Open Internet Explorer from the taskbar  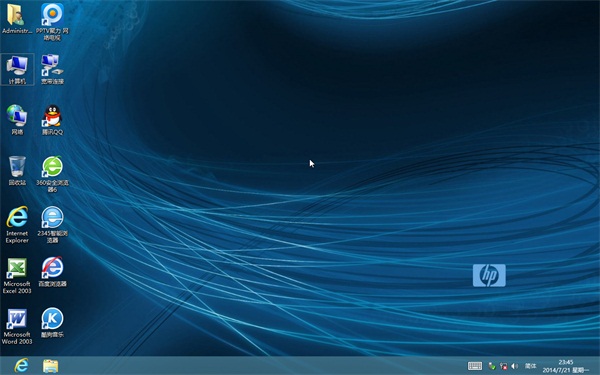pyautogui.click(x=21, y=365)
